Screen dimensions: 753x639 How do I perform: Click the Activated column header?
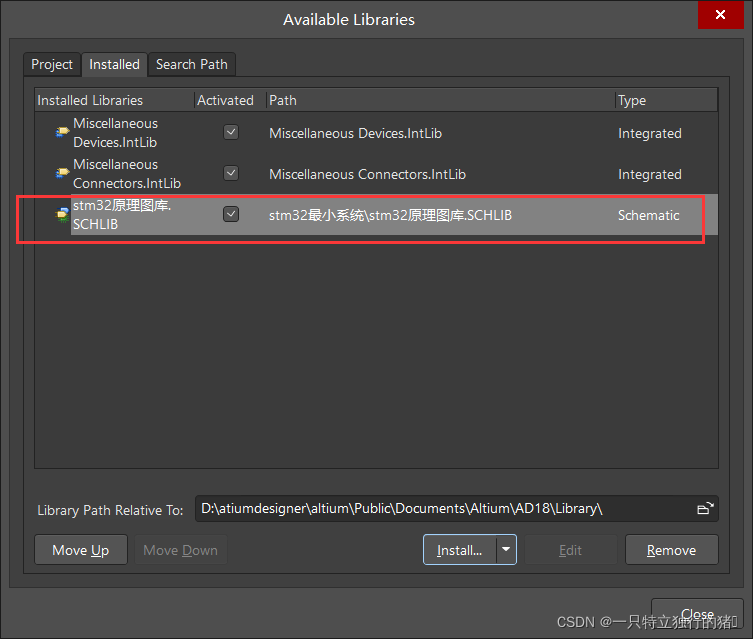coord(230,100)
